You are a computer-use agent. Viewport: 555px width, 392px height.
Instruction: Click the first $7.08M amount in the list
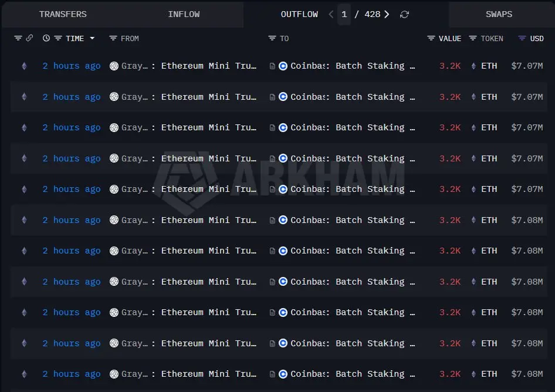coord(527,220)
